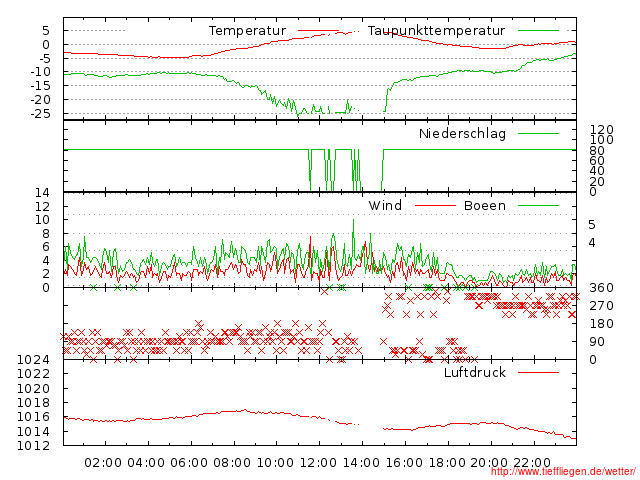
Task: Click the Temperatur legend label
Action: [x=247, y=31]
